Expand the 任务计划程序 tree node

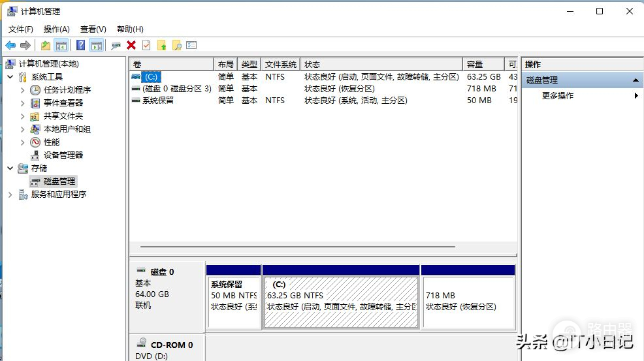[x=23, y=90]
